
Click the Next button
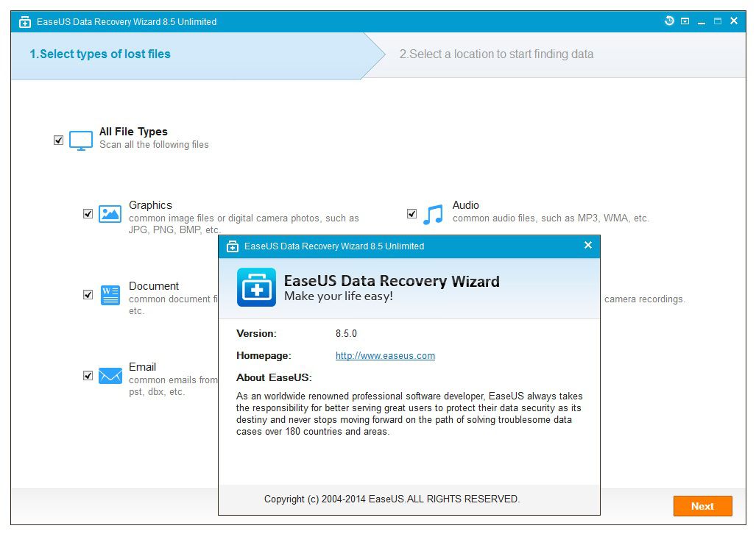[702, 506]
